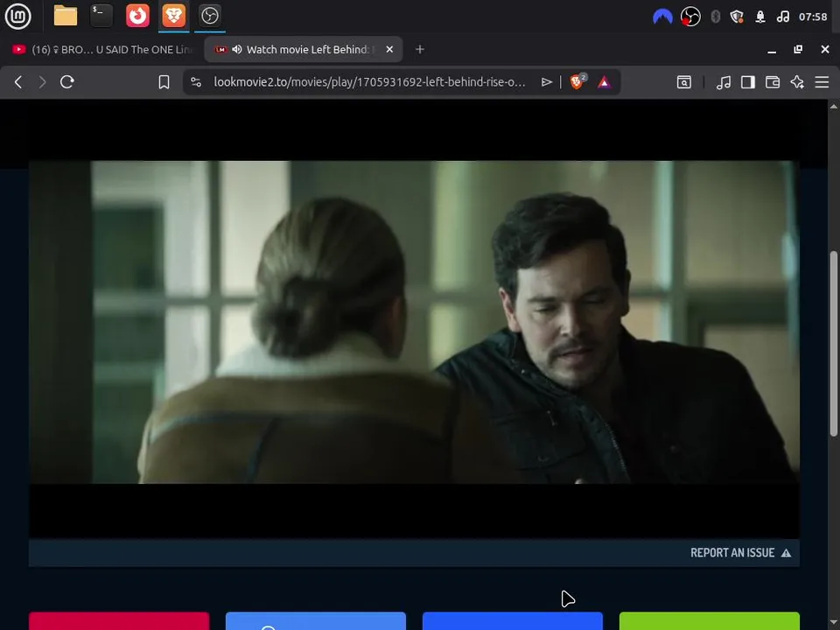Open the sound music note tray applet
Viewport: 840px width, 630px height.
click(782, 17)
